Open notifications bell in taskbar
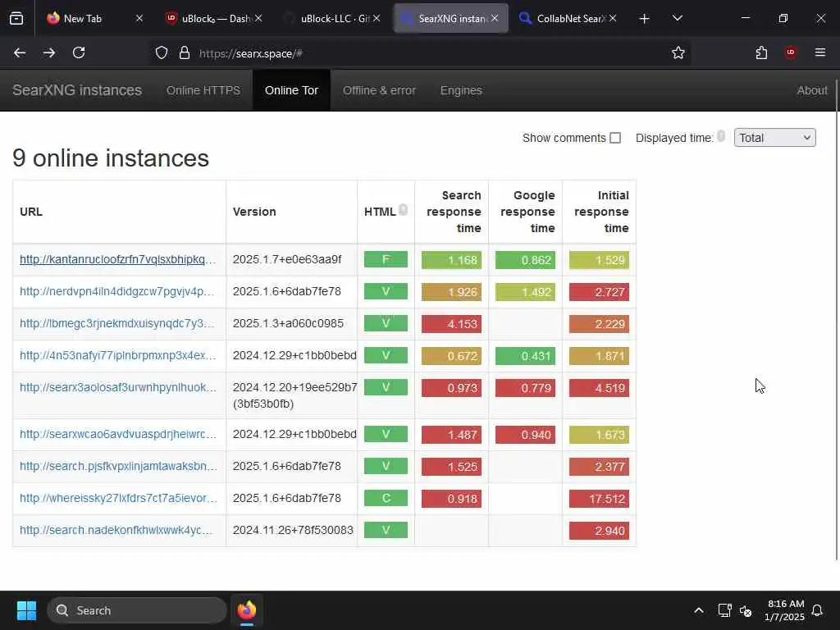840x630 pixels. (818, 610)
